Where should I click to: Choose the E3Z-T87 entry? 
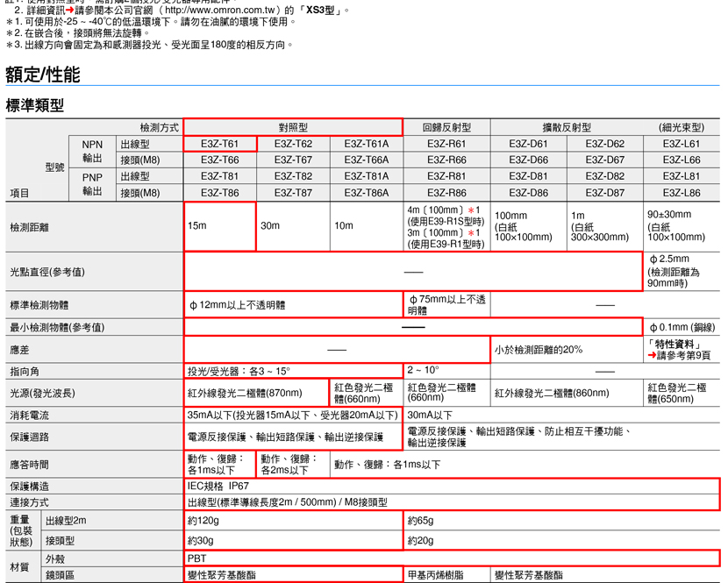click(x=293, y=193)
